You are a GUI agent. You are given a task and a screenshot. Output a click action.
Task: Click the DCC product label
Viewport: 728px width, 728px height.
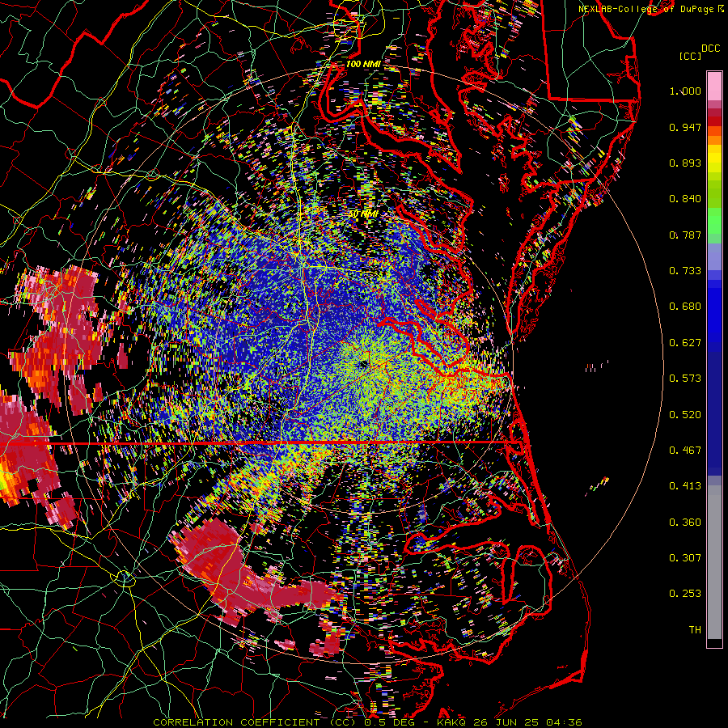[710, 49]
